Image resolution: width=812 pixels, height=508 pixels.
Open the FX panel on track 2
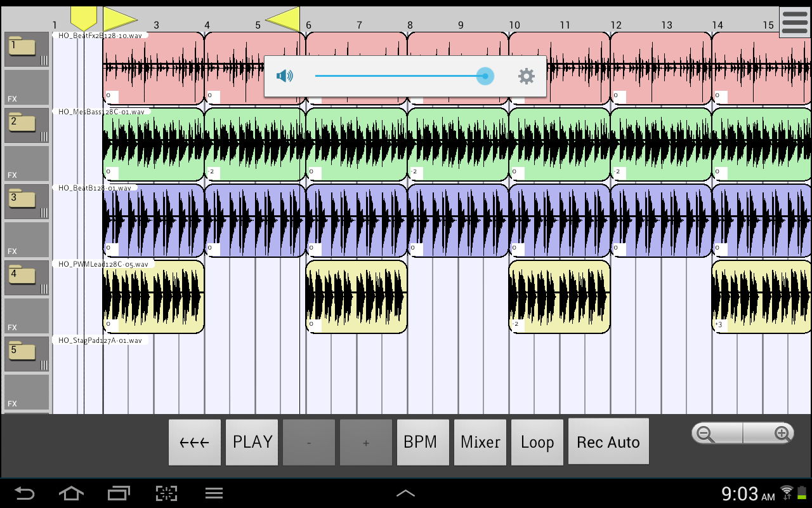click(25, 163)
